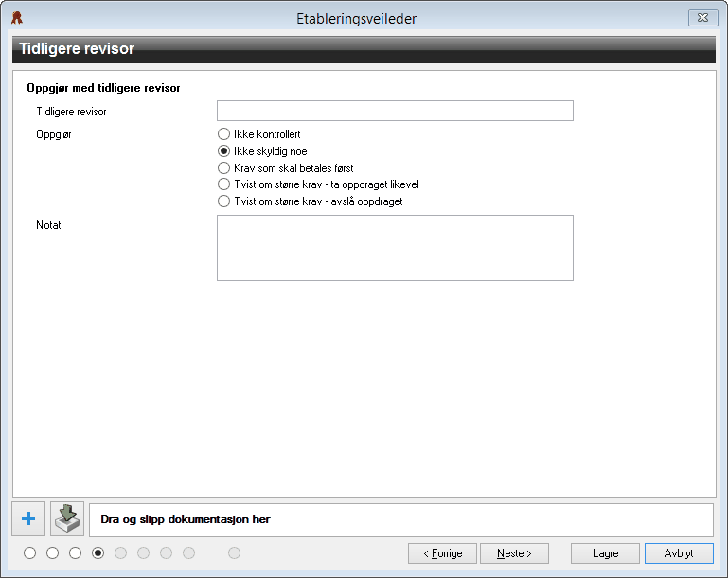Cancel with the Avbryt button
The height and width of the screenshot is (578, 728).
click(x=679, y=553)
